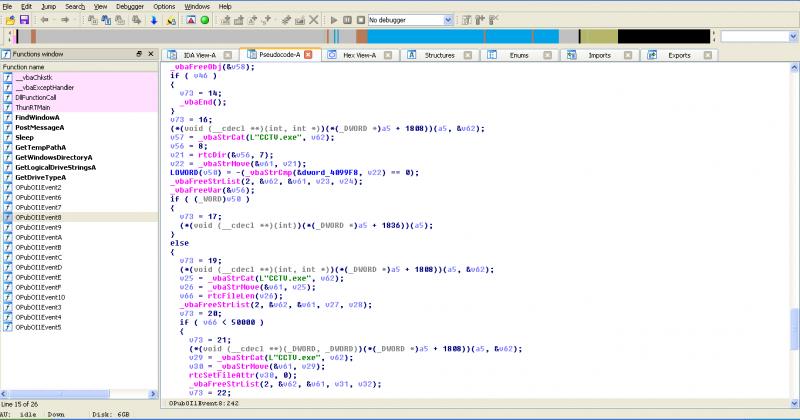This screenshot has width=800, height=420.
Task: Click the blue down arrow toolbar icon
Action: coord(154,20)
